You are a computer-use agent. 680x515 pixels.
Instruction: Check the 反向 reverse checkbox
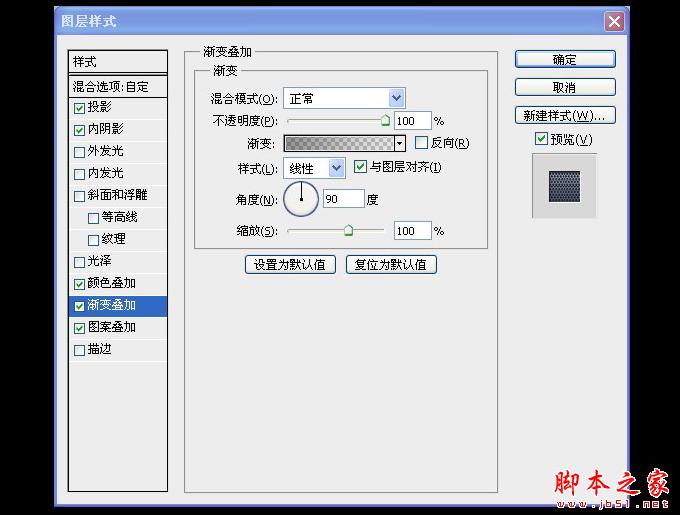(421, 143)
